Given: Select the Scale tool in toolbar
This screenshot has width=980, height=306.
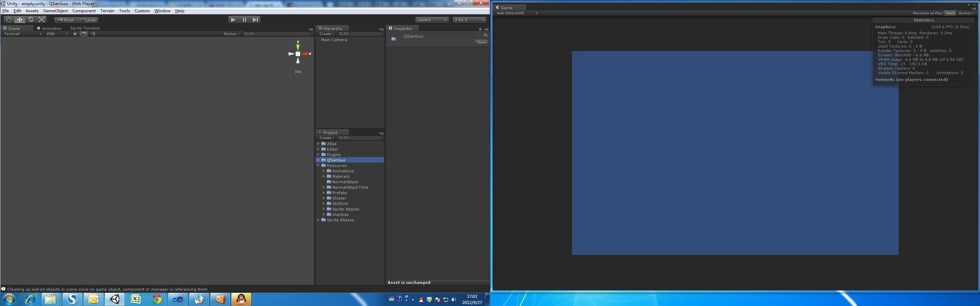Looking at the screenshot, I should click(42, 20).
